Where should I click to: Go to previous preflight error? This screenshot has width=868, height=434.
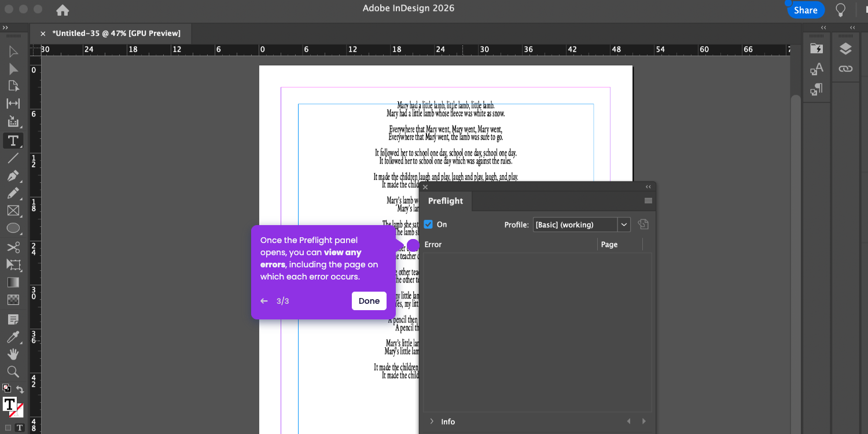click(x=629, y=421)
